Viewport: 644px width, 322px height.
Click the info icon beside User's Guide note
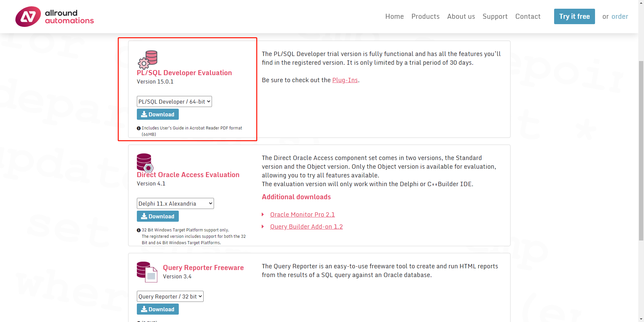(x=139, y=128)
